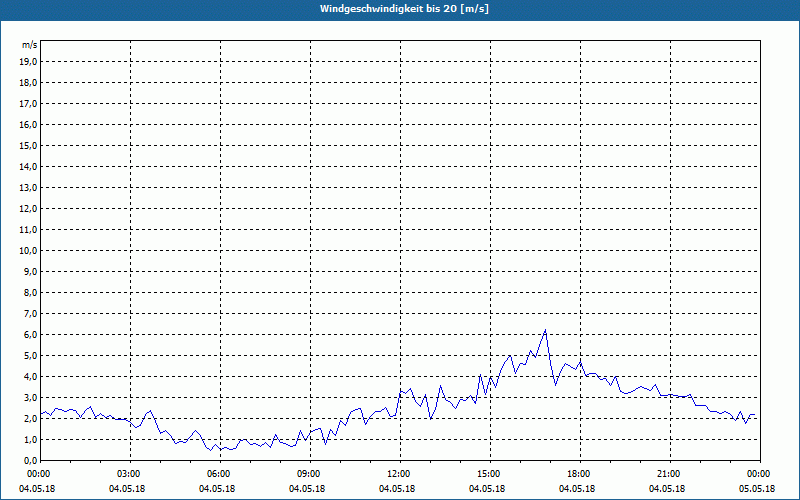Click the 04.05.18 date under 21:00
Viewport: 800px width, 500px height.
coord(667,489)
